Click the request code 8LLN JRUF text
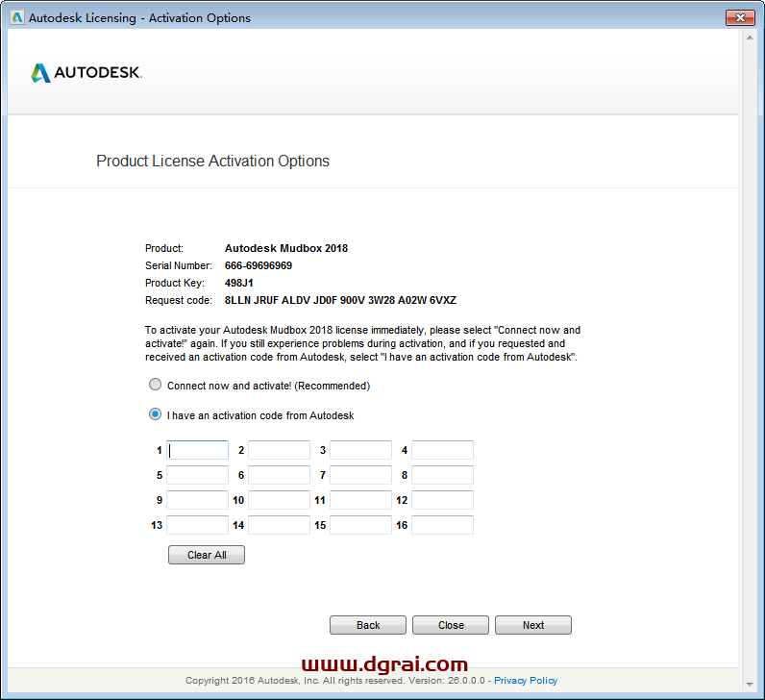The width and height of the screenshot is (765, 700). click(x=340, y=300)
